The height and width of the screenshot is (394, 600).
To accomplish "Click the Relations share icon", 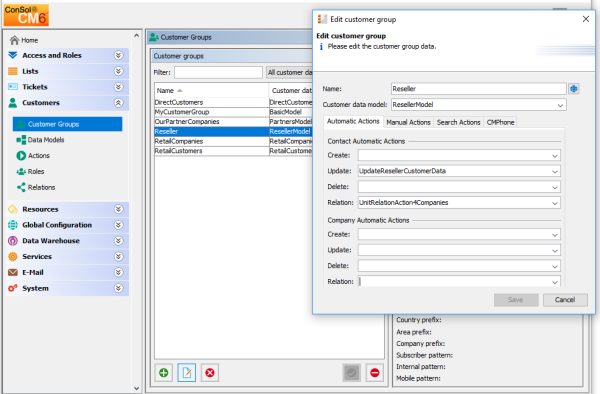I will tap(21, 187).
